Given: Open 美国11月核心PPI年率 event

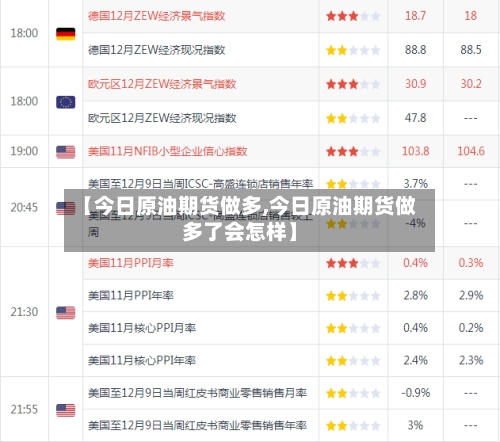Looking at the screenshot, I should (142, 360).
